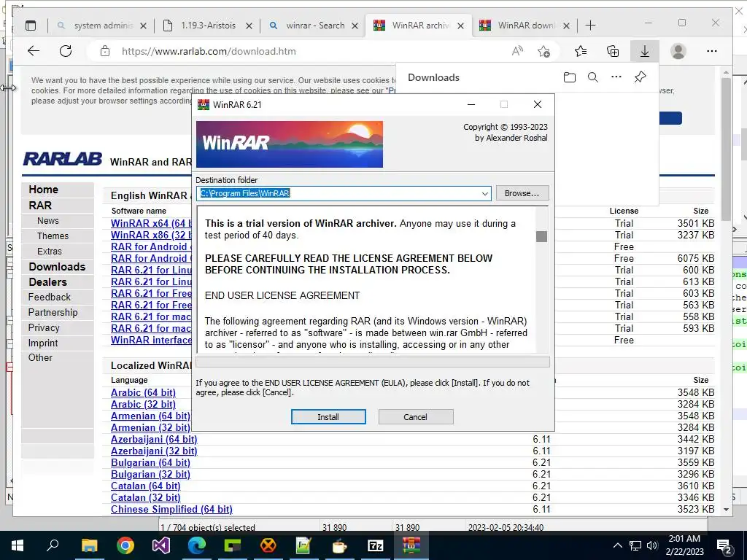Open more options in Downloads panel
This screenshot has width=747, height=560.
(x=616, y=77)
